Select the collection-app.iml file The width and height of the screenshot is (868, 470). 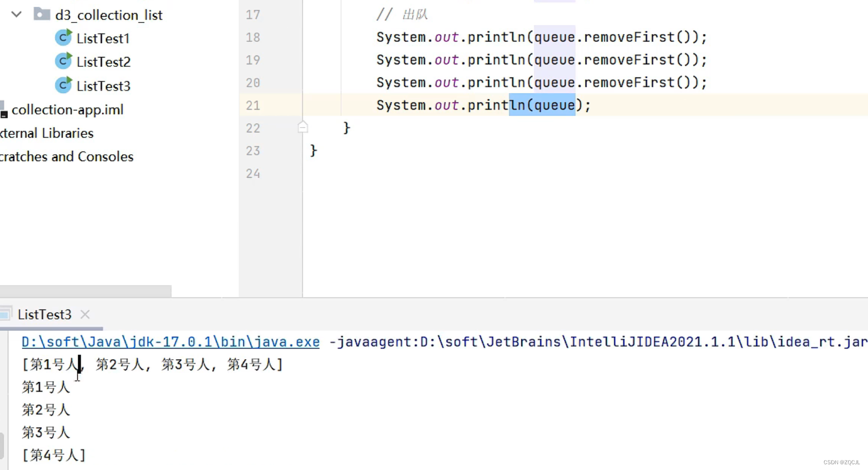(x=67, y=109)
